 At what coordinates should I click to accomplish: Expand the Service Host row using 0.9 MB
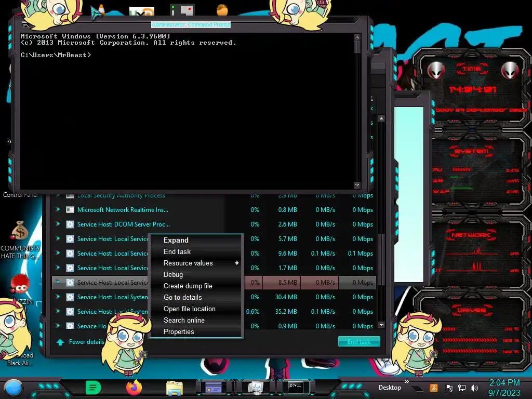58,325
